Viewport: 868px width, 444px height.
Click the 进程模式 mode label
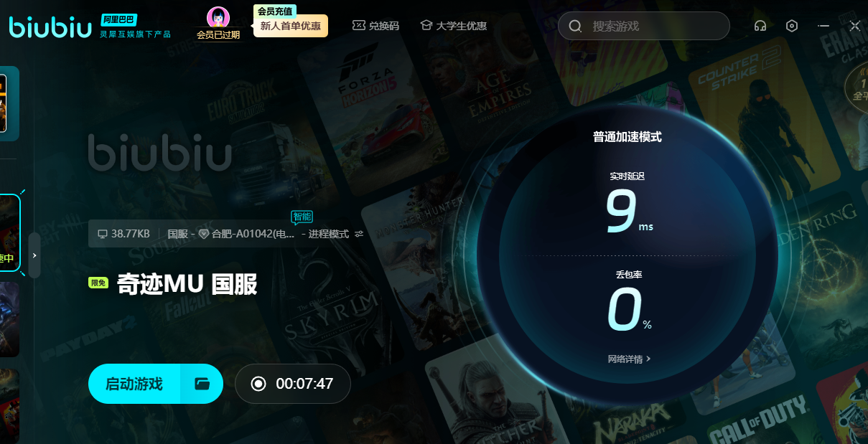coord(329,234)
